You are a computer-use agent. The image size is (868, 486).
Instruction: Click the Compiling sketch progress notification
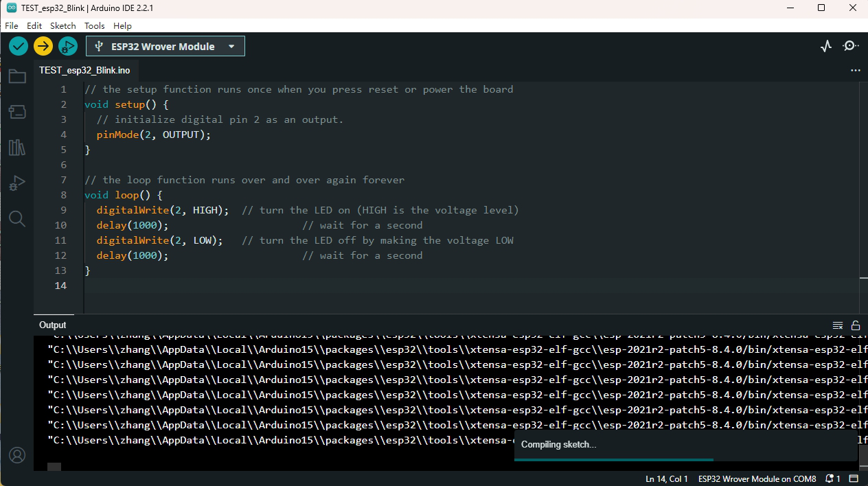point(685,445)
